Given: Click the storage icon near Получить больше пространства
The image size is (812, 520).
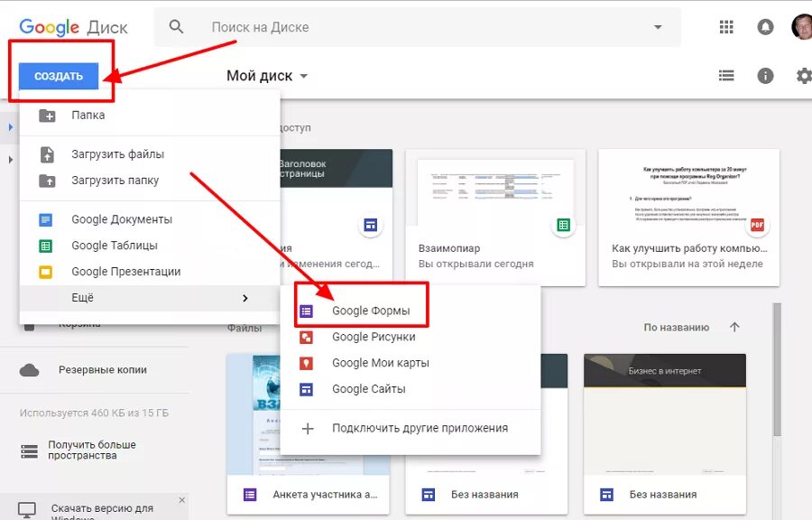Looking at the screenshot, I should pos(29,451).
